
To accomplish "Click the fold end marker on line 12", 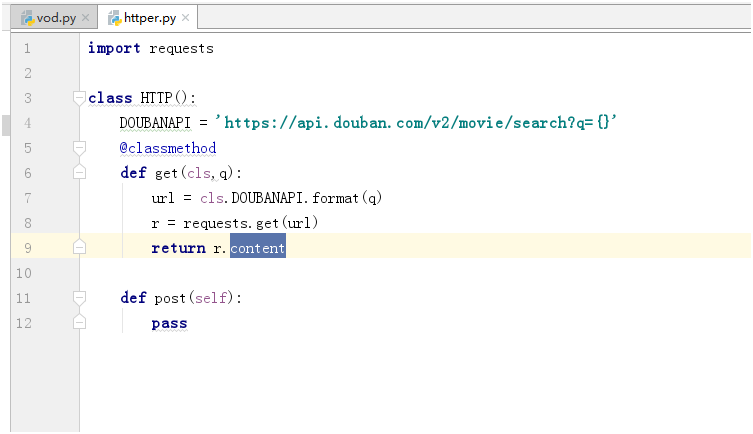I will pos(79,322).
